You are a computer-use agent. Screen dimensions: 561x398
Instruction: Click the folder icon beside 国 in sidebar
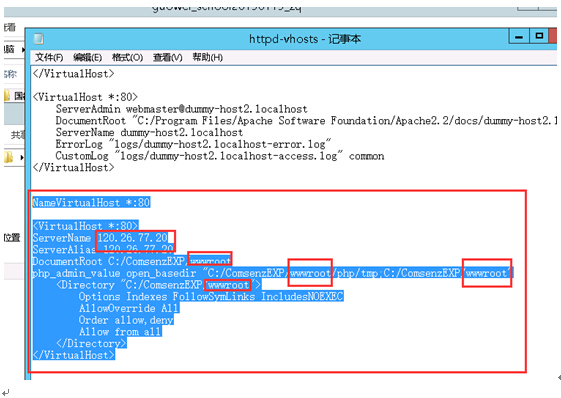pyautogui.click(x=7, y=96)
